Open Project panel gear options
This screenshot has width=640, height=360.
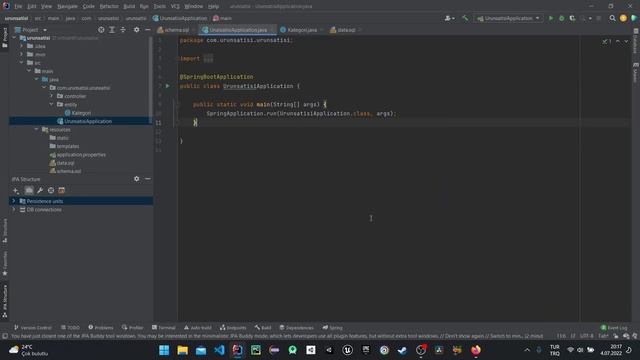(136, 30)
